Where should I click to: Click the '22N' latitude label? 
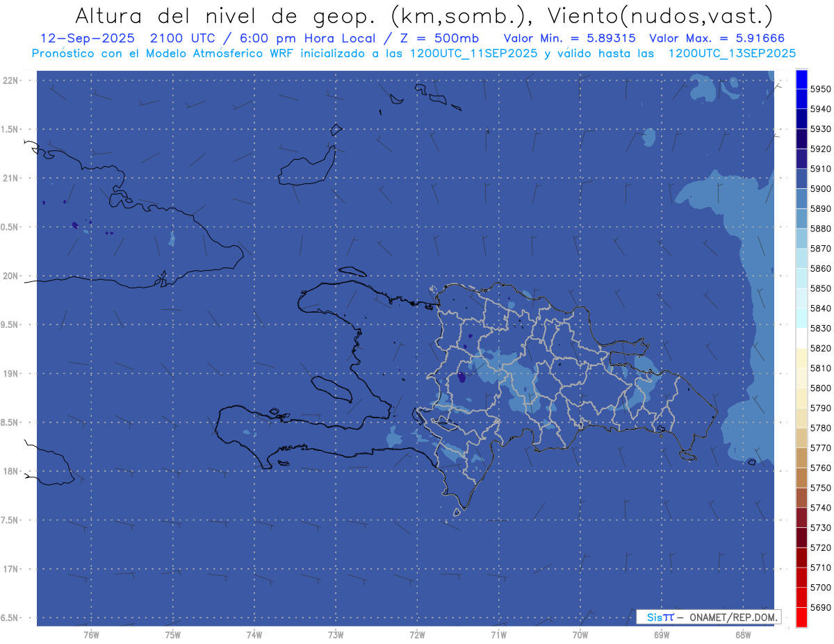click(12, 81)
